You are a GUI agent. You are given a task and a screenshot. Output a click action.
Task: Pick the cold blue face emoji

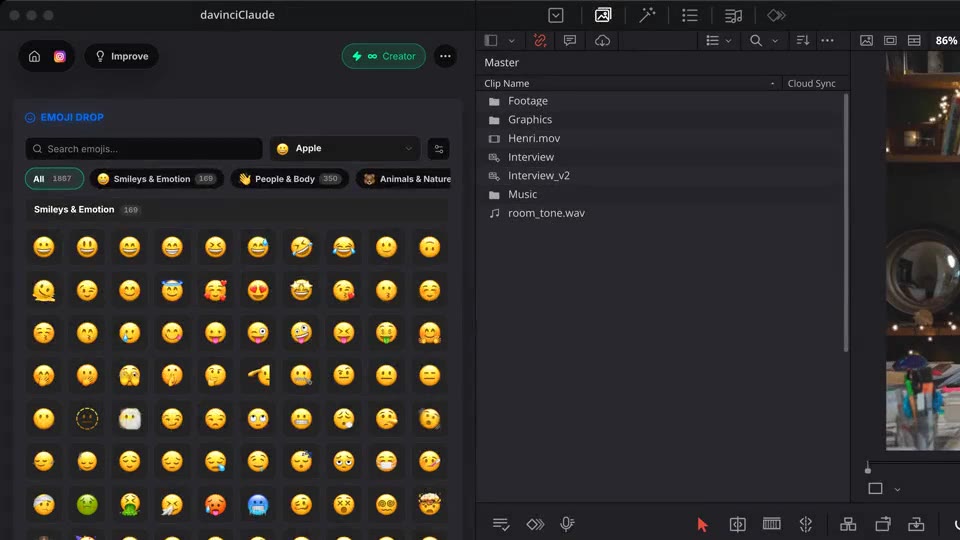click(x=258, y=504)
